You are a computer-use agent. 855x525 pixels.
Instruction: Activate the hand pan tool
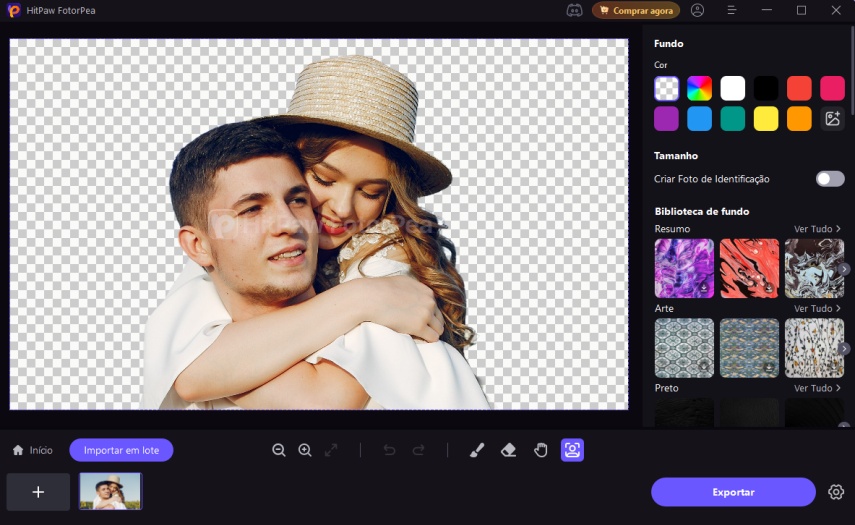(540, 450)
